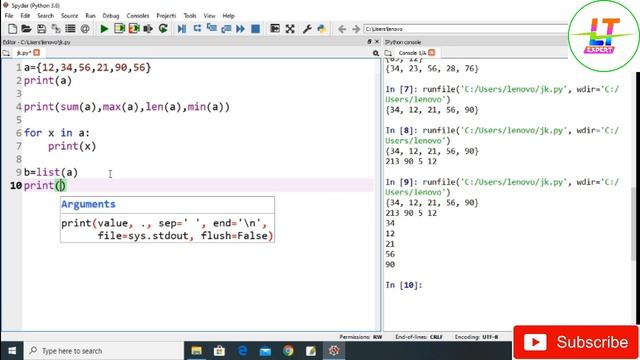Viewport: 640px width, 360px height.
Task: Click Maximize current pane icon
Action: [275, 29]
